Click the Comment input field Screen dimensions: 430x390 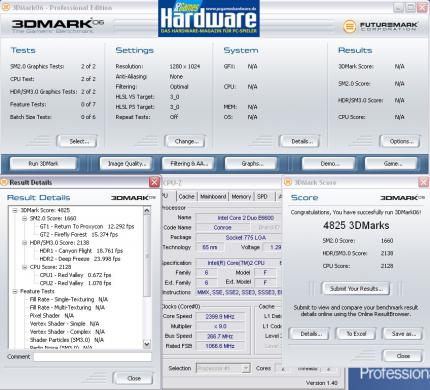pos(92,357)
